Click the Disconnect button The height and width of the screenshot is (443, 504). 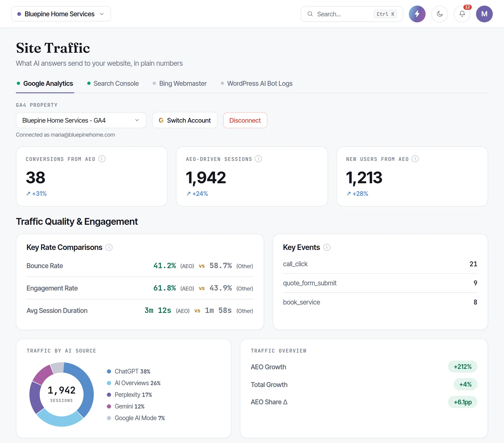click(x=245, y=120)
